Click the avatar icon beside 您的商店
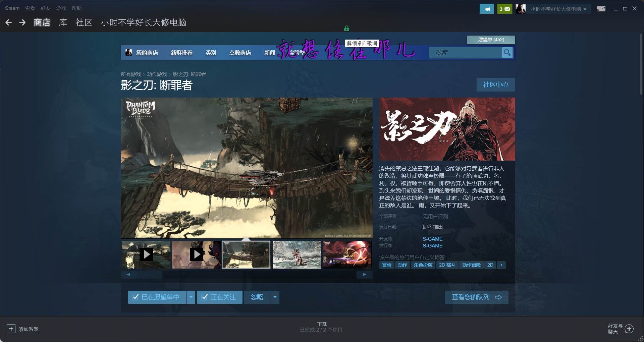This screenshot has width=644, height=342. (129, 52)
